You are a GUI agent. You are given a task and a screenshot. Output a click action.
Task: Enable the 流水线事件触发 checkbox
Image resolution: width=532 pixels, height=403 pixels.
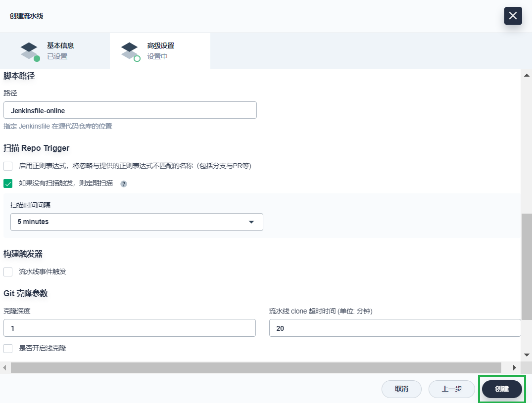(x=8, y=272)
